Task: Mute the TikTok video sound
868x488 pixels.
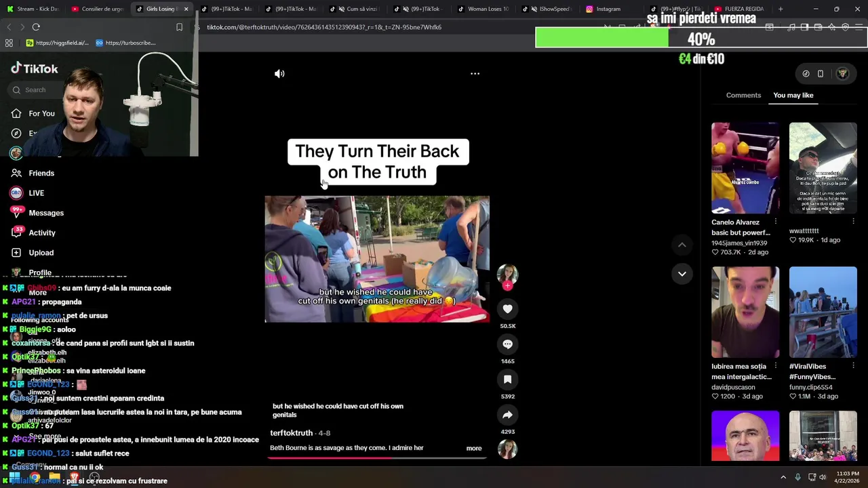Action: (x=279, y=73)
